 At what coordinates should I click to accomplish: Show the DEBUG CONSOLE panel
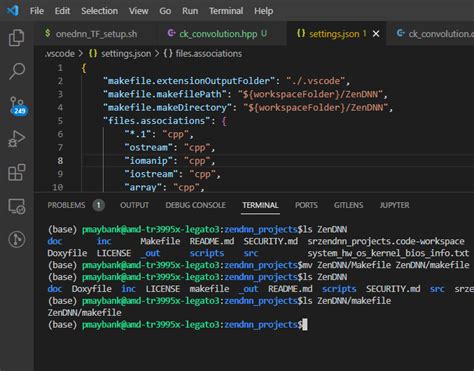coord(196,205)
